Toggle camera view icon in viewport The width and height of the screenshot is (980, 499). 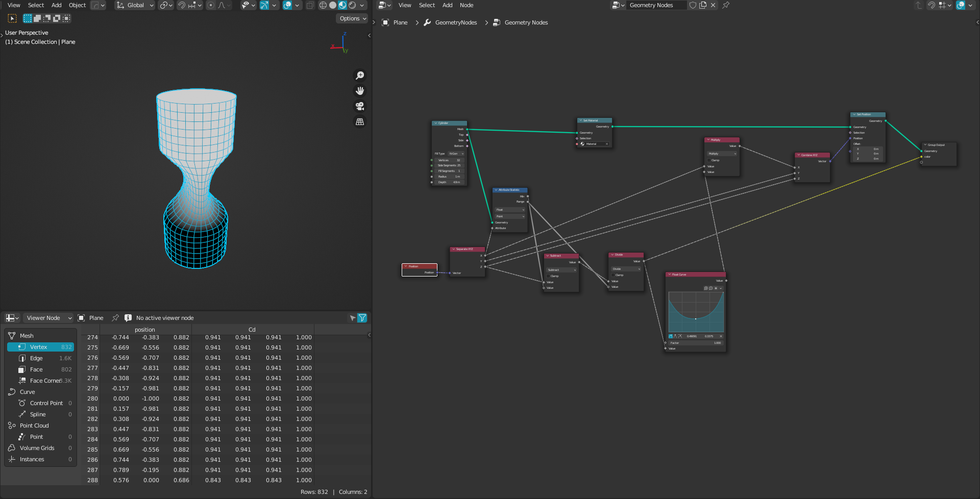coord(360,106)
